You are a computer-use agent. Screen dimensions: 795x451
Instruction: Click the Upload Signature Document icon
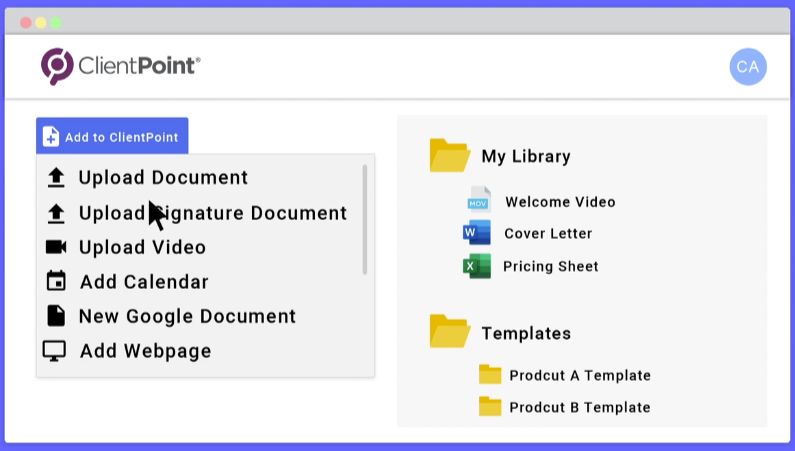[56, 213]
